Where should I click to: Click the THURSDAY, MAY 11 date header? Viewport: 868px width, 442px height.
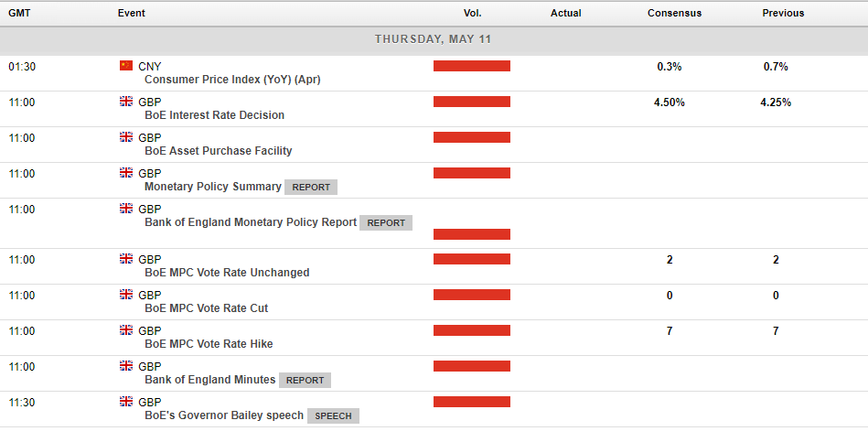click(x=433, y=39)
